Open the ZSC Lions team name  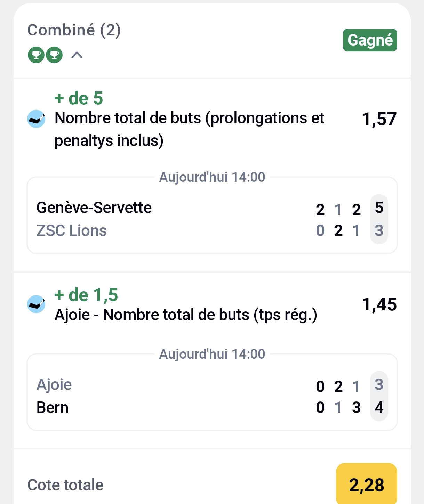click(x=72, y=231)
